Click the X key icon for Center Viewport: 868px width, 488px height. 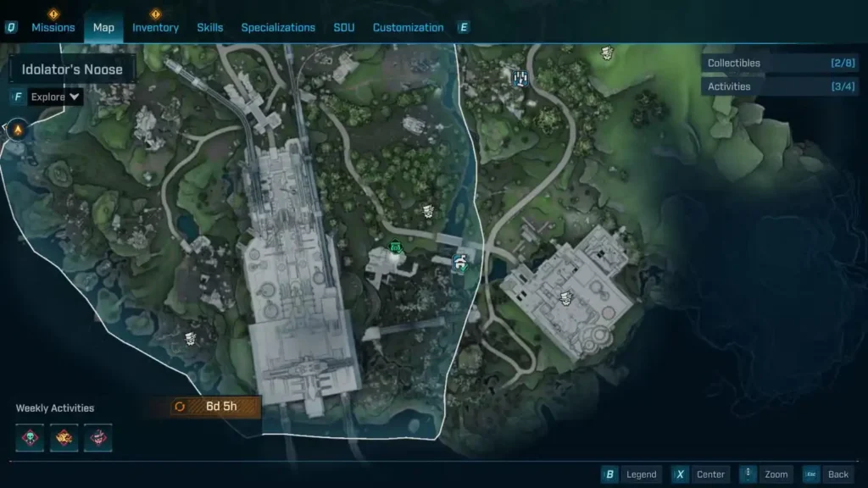coord(680,474)
